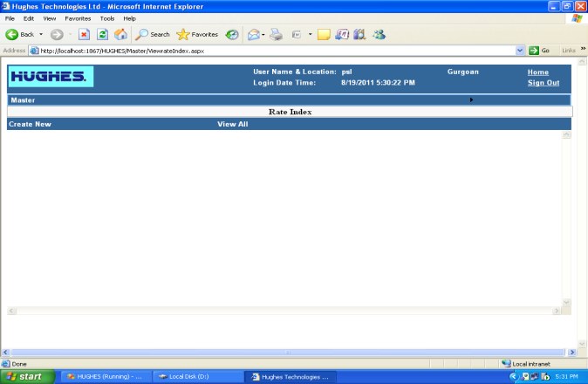Open the address bar dropdown arrow

coord(521,51)
